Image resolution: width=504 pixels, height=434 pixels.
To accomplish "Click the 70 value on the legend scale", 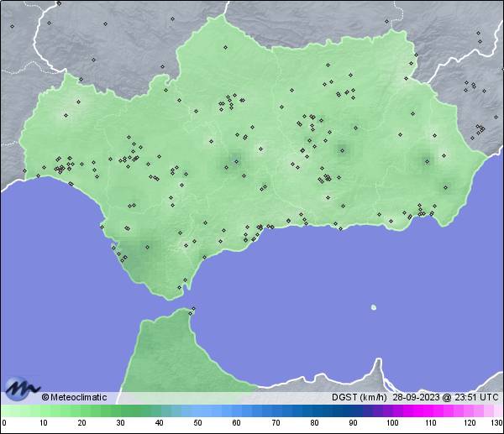I will coord(276,422).
